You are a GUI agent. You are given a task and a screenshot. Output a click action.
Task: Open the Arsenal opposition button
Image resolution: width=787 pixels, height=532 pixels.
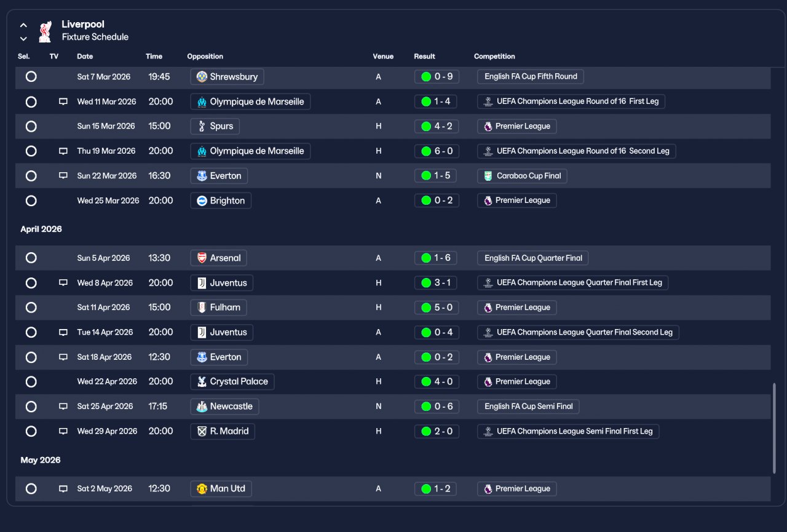[218, 258]
